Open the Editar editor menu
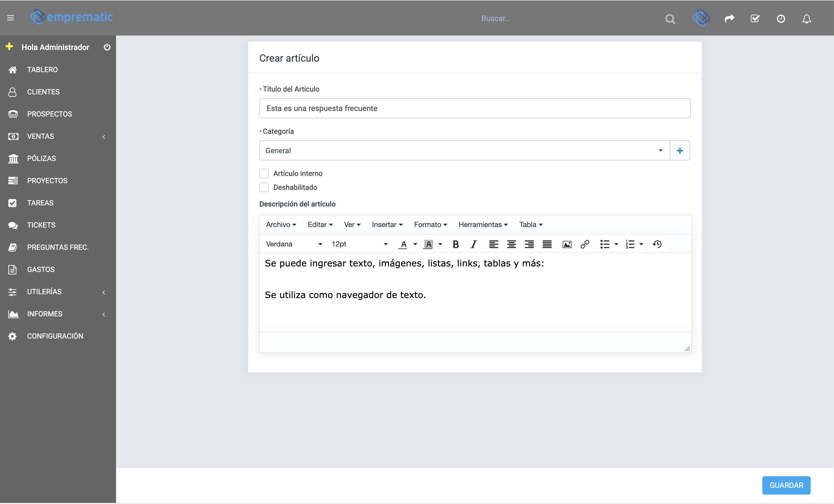This screenshot has width=834, height=504. coord(320,225)
